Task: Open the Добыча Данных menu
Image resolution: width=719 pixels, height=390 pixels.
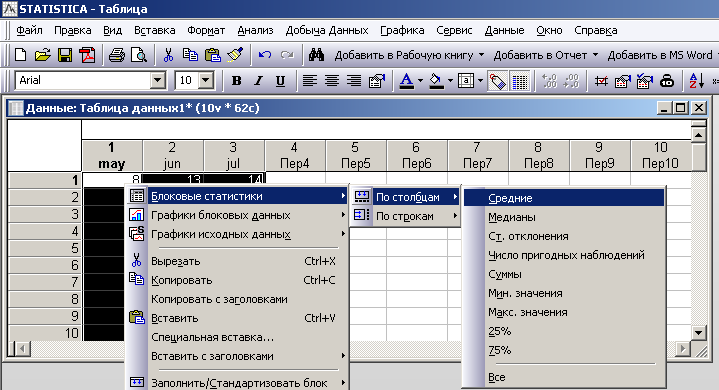Action: [x=327, y=30]
